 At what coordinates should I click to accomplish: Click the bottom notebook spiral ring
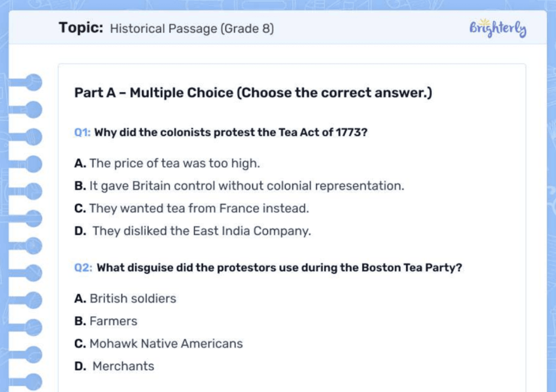point(33,381)
